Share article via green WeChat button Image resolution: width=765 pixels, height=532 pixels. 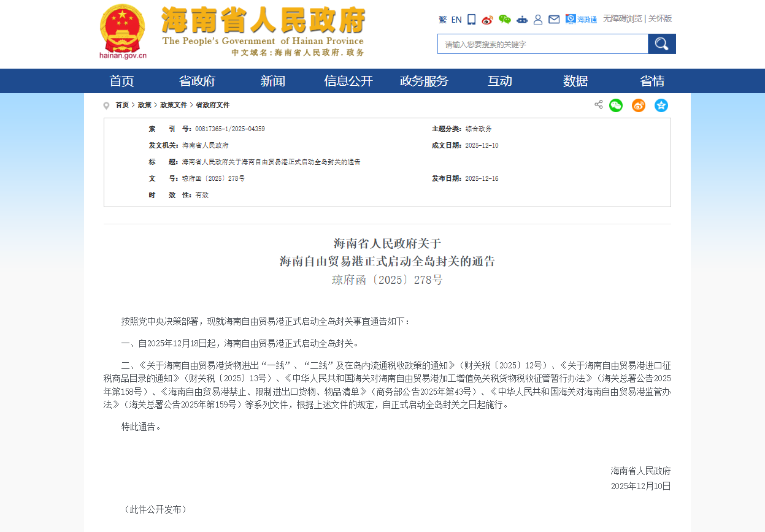(616, 105)
